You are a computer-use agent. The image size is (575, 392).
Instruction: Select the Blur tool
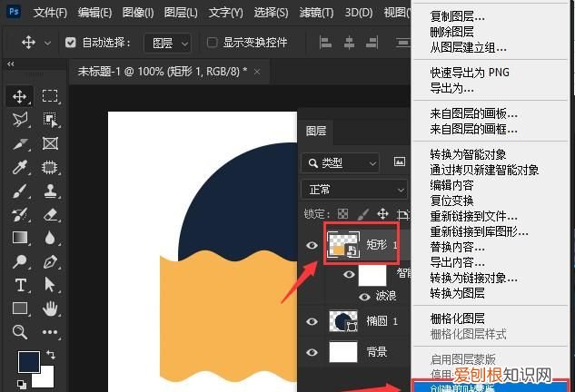[50, 238]
